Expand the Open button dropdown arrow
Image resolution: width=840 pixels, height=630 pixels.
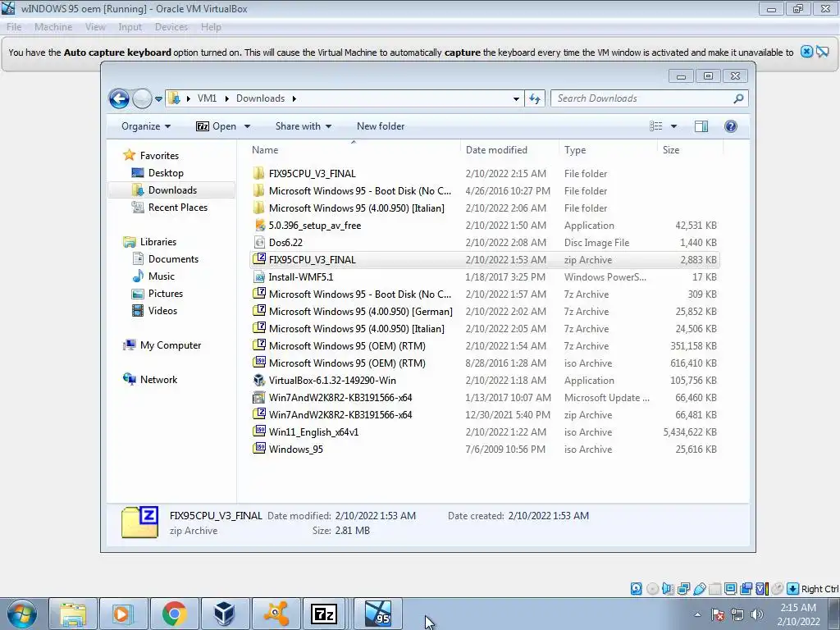click(x=247, y=126)
